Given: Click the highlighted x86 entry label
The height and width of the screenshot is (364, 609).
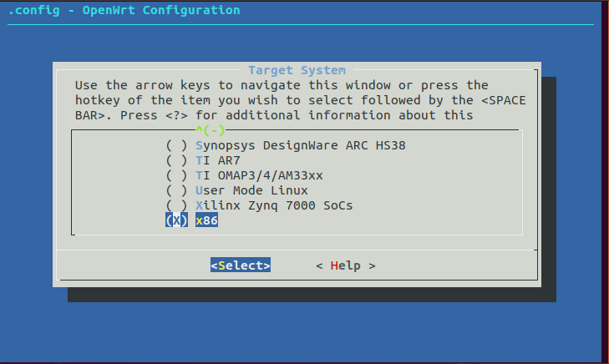Looking at the screenshot, I should [206, 220].
